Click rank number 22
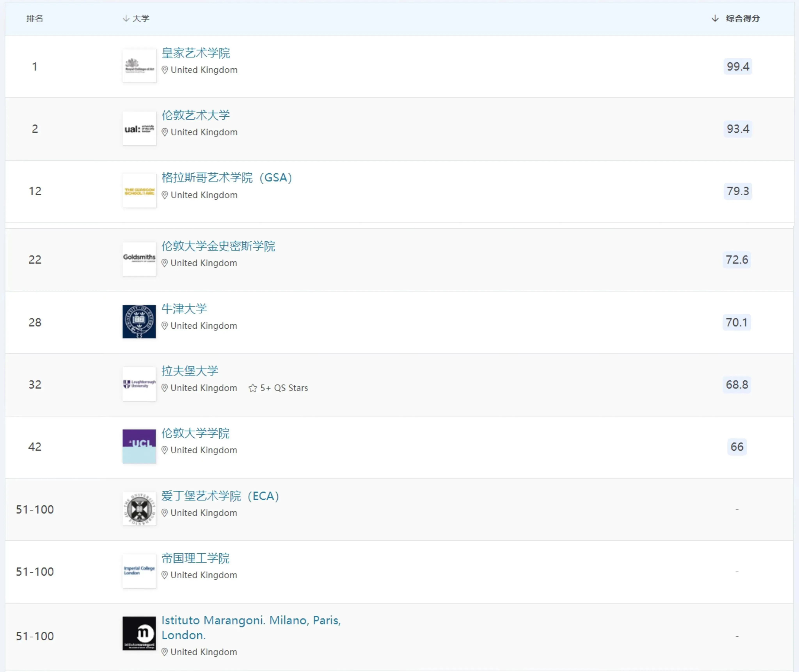Screen dimensions: 799x672 (x=35, y=259)
